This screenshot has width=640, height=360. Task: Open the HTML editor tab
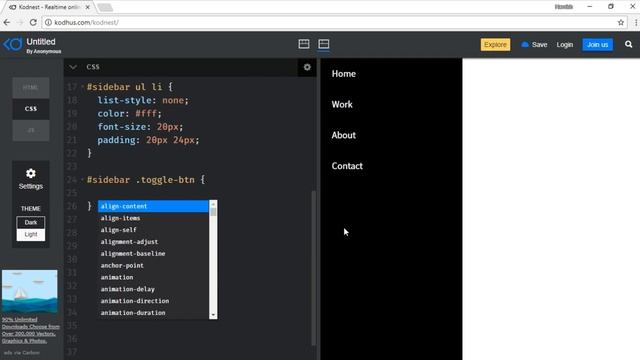pos(31,88)
